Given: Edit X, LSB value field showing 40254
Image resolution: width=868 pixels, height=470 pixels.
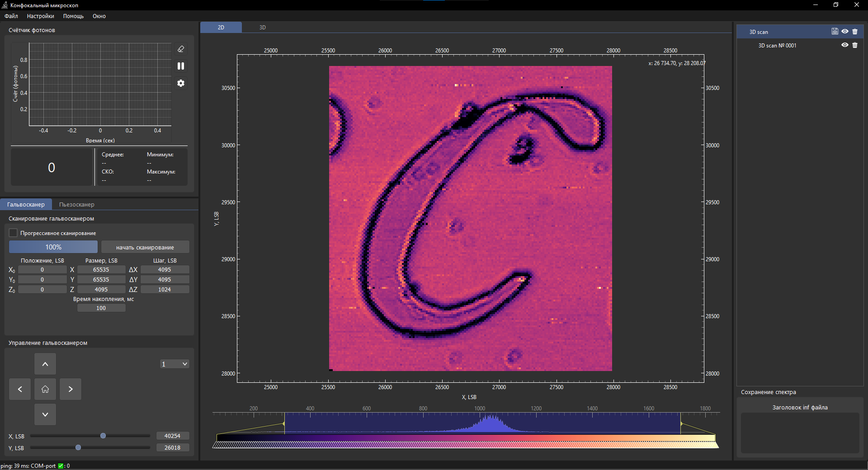Looking at the screenshot, I should coord(173,436).
